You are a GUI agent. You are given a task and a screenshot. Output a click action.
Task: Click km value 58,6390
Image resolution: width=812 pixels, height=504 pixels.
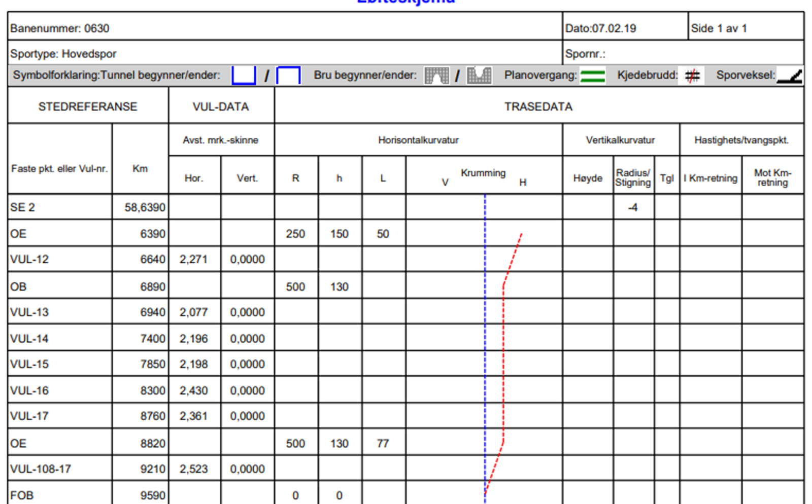coord(145,207)
